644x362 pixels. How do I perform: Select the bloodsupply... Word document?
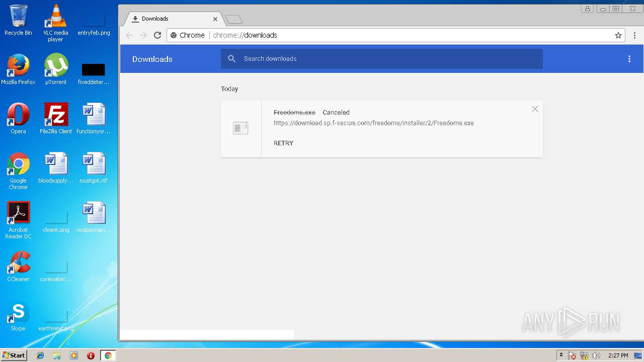(56, 168)
